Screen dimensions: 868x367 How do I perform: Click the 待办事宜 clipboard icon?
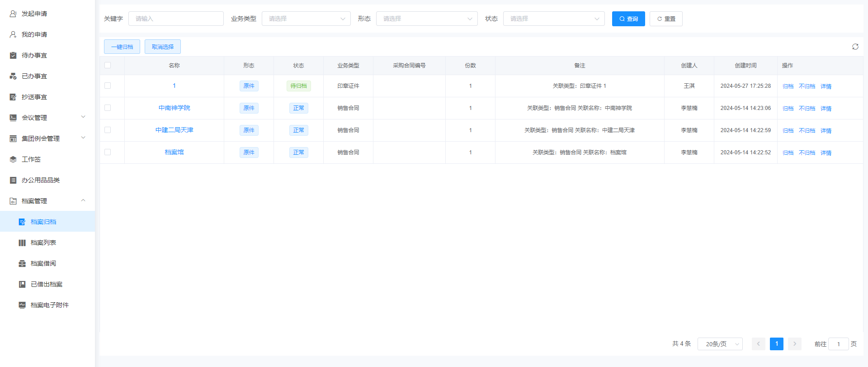point(13,55)
